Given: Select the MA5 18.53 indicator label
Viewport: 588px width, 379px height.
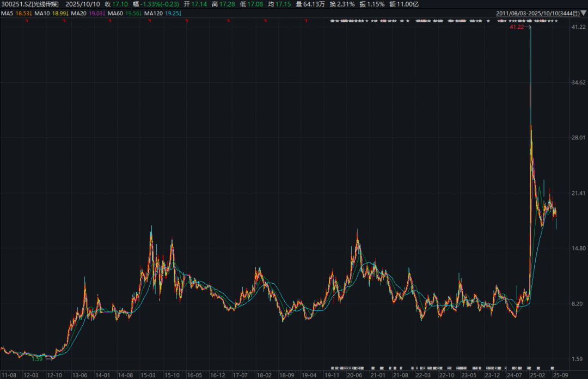Looking at the screenshot, I should pyautogui.click(x=16, y=13).
